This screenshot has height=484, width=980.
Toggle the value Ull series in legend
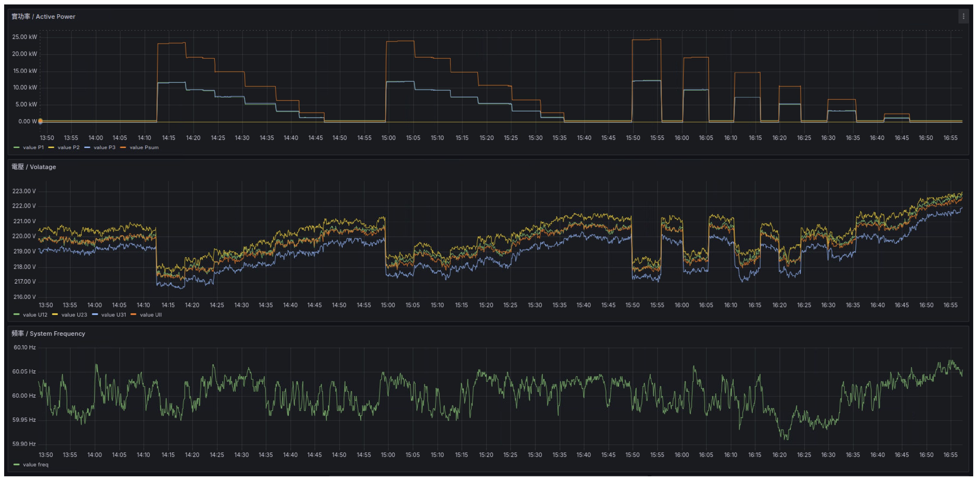151,315
